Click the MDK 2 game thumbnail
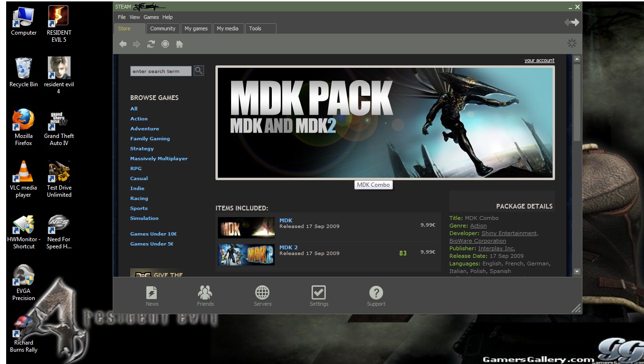Viewport: 644px width, 364px height. 246,255
